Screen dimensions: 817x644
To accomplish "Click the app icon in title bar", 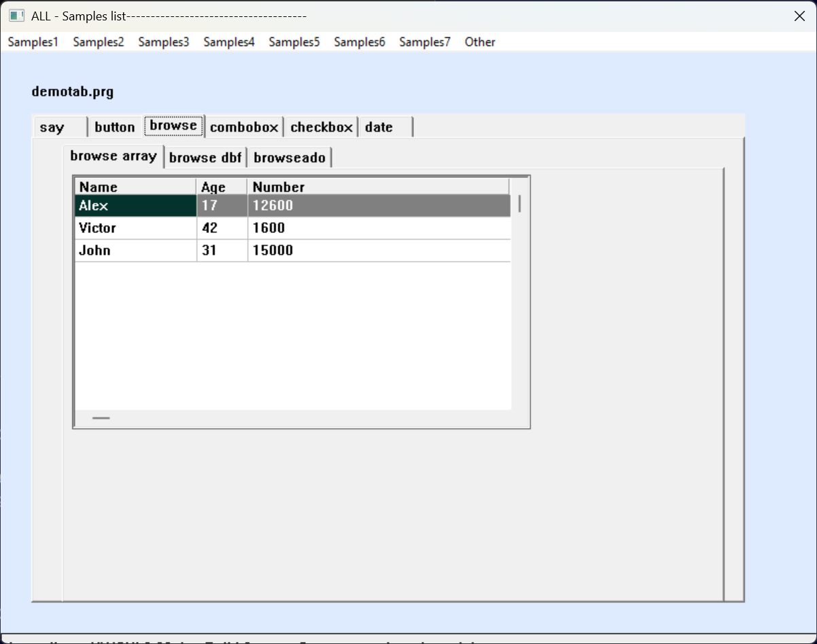I will [17, 16].
